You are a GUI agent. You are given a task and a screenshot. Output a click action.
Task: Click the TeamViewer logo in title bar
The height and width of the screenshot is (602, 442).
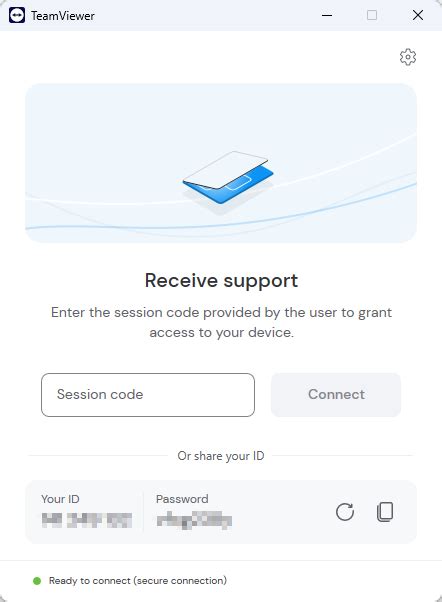click(x=17, y=15)
